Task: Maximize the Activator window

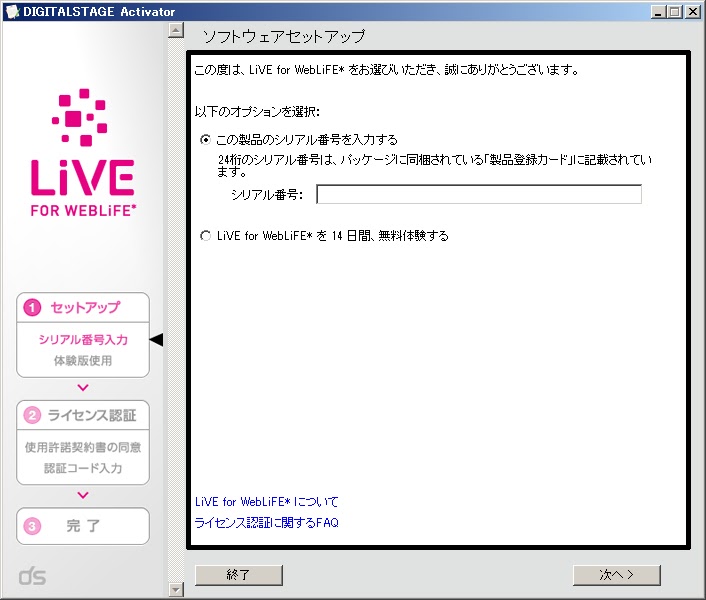Action: 674,12
